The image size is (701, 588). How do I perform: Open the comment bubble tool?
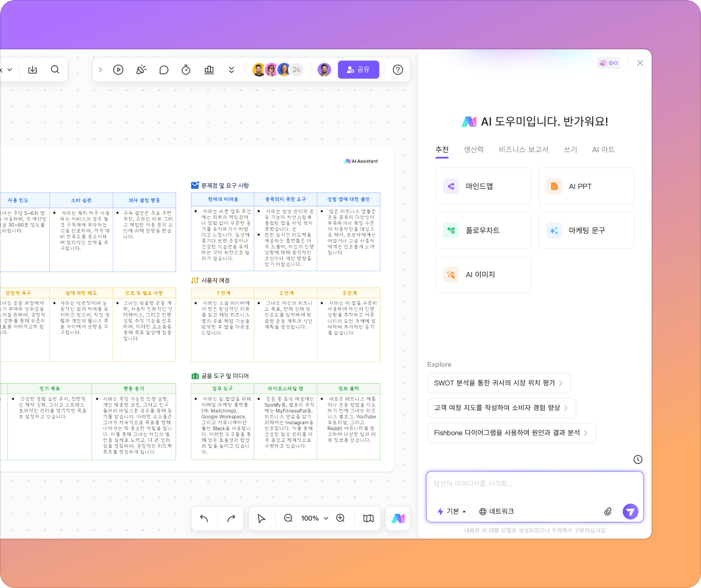click(164, 70)
